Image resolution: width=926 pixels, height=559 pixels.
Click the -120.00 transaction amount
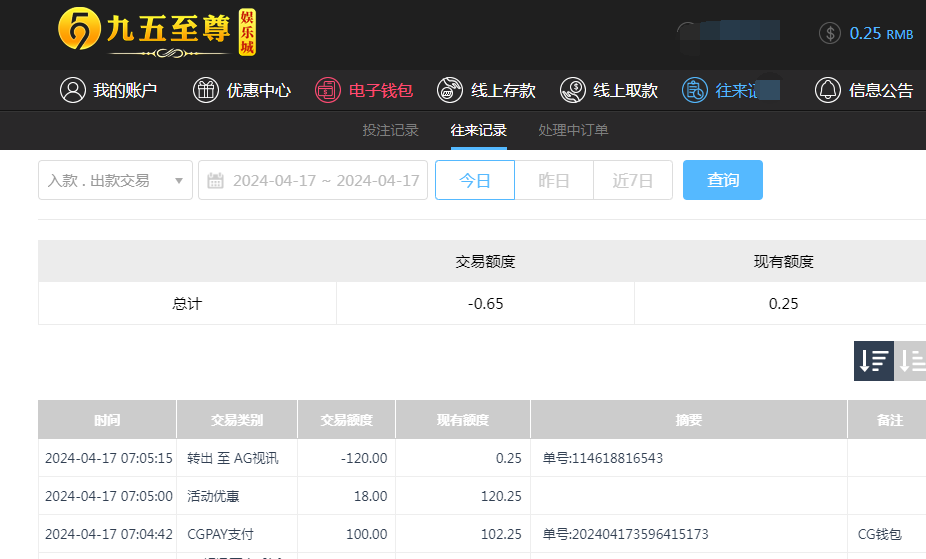pyautogui.click(x=364, y=458)
